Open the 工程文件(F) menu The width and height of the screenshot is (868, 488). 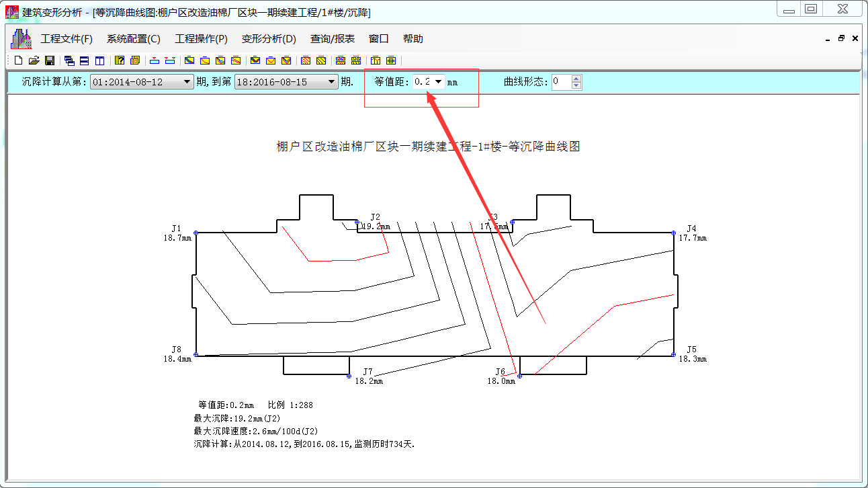67,39
